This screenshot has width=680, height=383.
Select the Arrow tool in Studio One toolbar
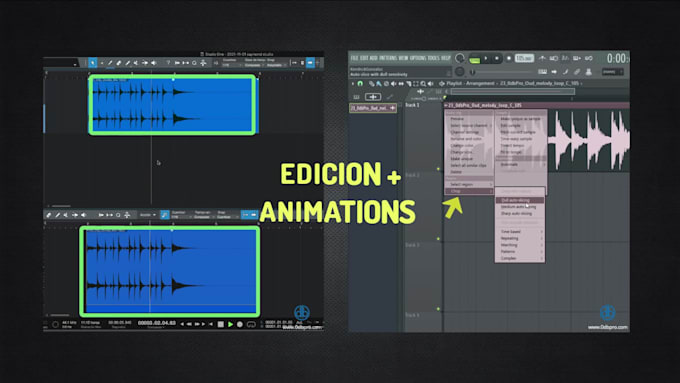(x=92, y=63)
